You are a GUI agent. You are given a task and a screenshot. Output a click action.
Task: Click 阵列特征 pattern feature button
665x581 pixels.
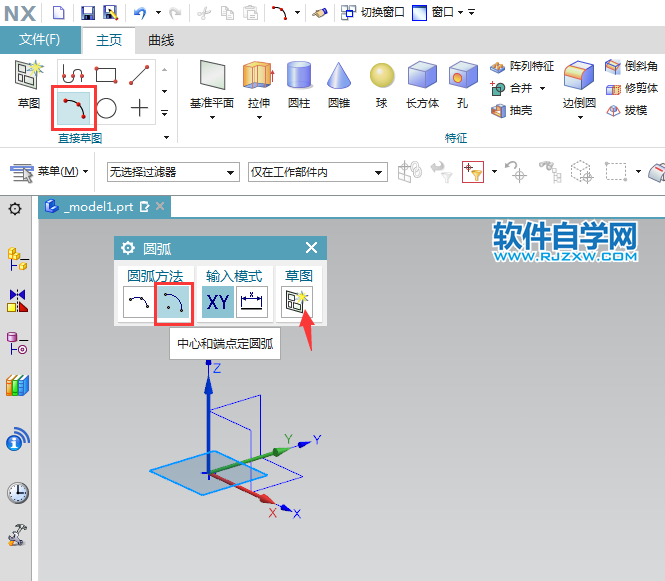[x=522, y=66]
